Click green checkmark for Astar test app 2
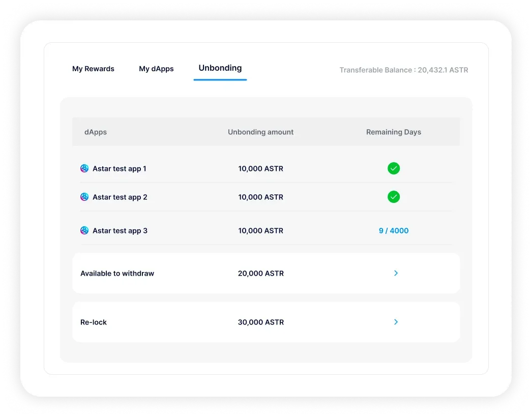532x417 pixels. 394,197
